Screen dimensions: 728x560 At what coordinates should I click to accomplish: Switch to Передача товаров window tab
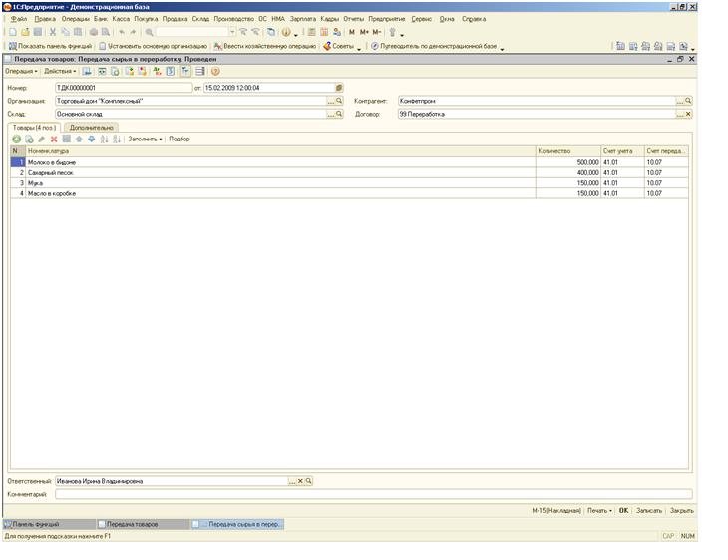143,524
